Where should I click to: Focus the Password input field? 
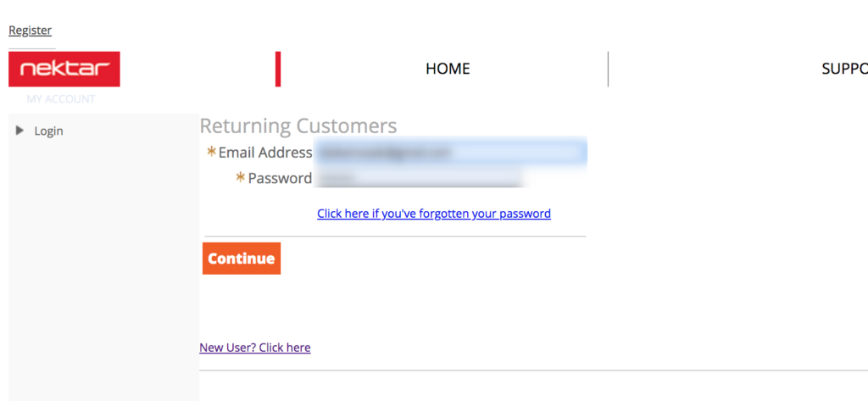[417, 178]
